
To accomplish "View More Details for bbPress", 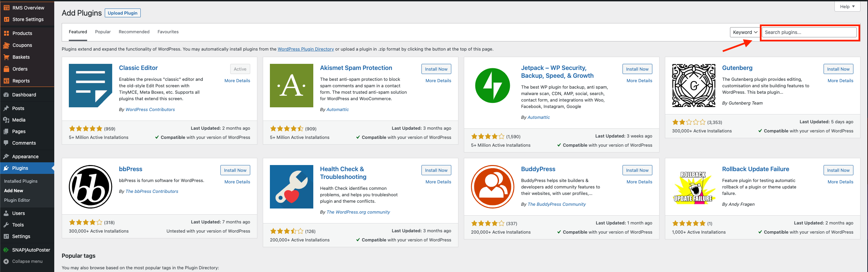I will pos(237,182).
